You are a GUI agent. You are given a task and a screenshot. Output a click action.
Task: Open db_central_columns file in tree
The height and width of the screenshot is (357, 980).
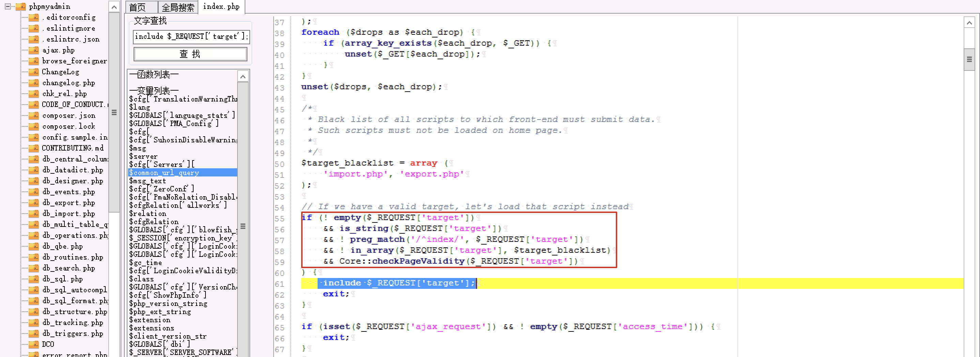75,159
